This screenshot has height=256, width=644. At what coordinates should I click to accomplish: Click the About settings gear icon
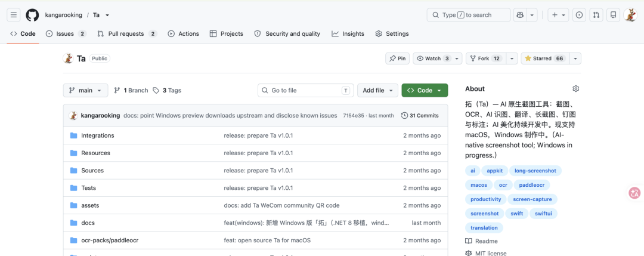pos(576,89)
